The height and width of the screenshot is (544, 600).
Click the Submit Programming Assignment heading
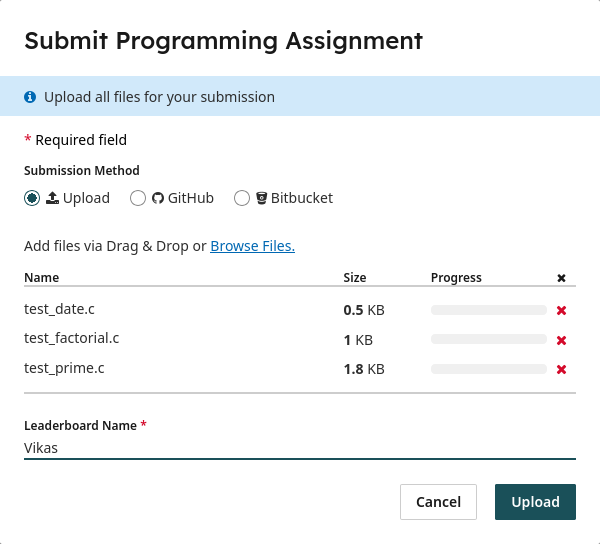[223, 41]
